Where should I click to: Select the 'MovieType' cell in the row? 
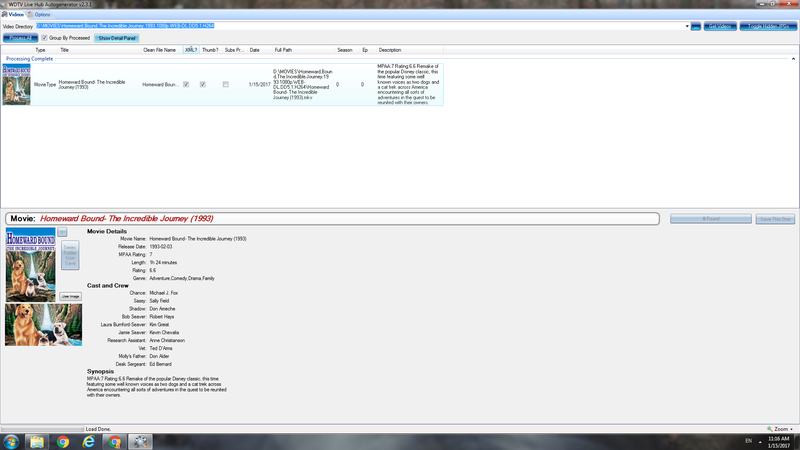45,85
